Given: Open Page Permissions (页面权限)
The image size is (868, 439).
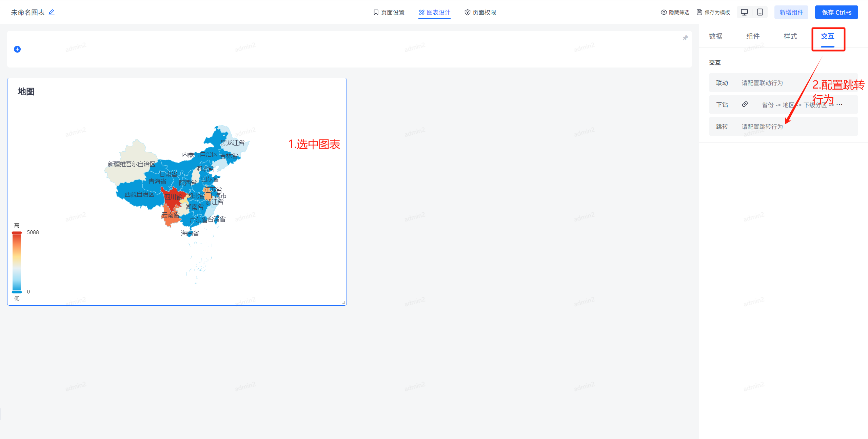Looking at the screenshot, I should pos(480,13).
